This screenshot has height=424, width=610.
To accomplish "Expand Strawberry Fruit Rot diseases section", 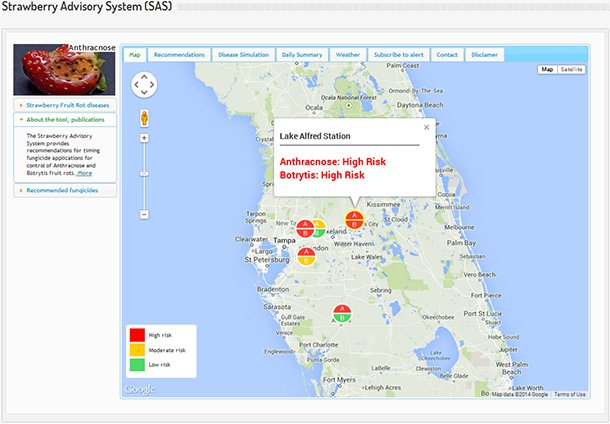I will tap(65, 105).
